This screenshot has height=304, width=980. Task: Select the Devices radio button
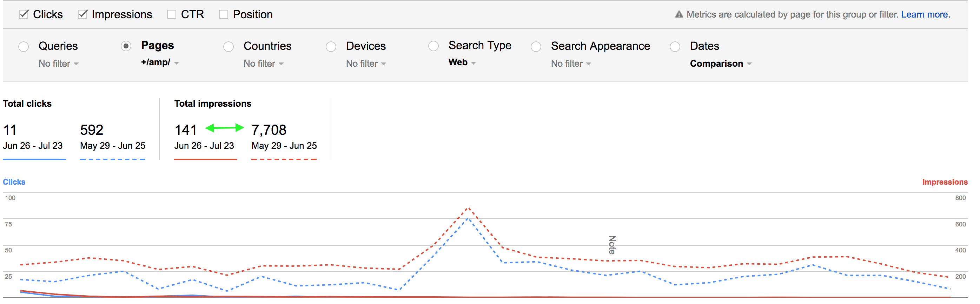[x=331, y=46]
